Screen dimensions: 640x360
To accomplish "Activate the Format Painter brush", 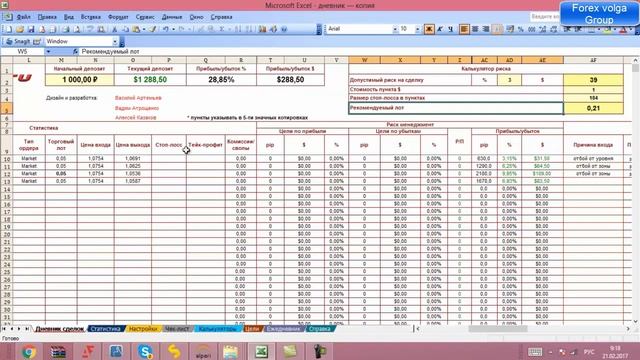I will (x=152, y=29).
